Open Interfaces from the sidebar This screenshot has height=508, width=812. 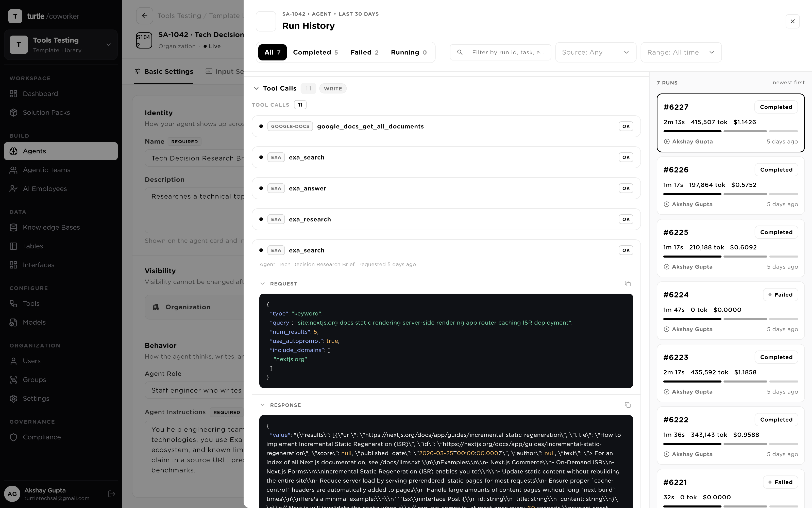click(x=61, y=265)
